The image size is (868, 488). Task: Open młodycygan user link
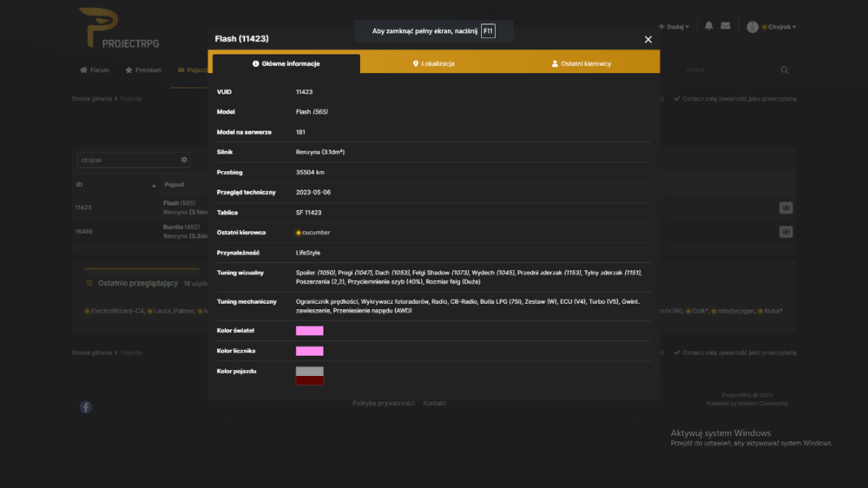tap(735, 311)
